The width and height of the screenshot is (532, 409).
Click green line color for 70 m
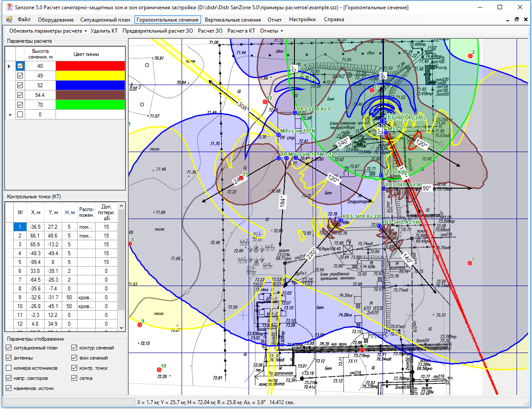[90, 104]
